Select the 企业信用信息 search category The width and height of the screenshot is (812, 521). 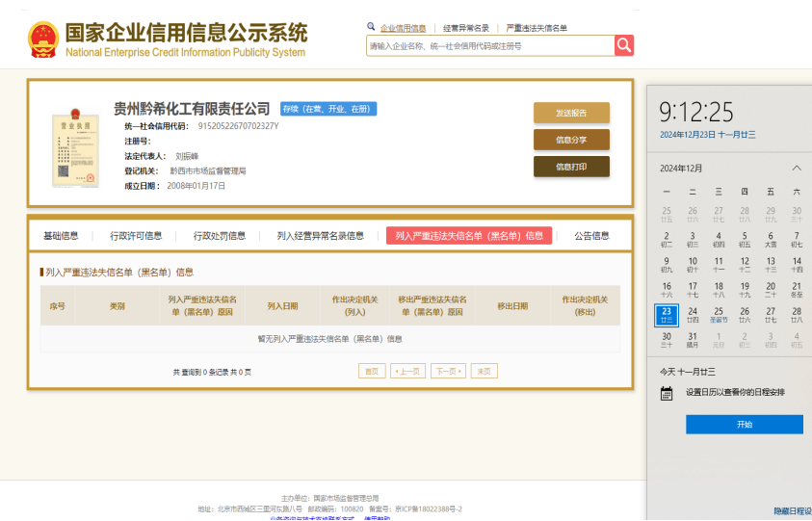(x=403, y=28)
